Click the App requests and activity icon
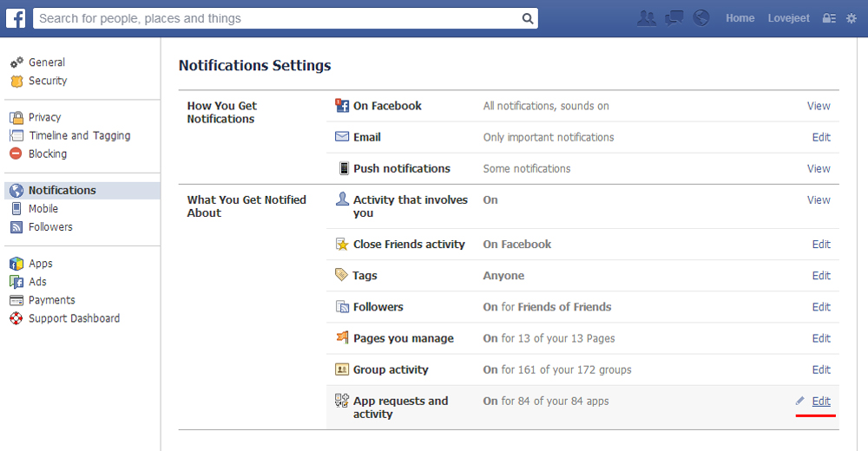The width and height of the screenshot is (868, 451). (342, 400)
